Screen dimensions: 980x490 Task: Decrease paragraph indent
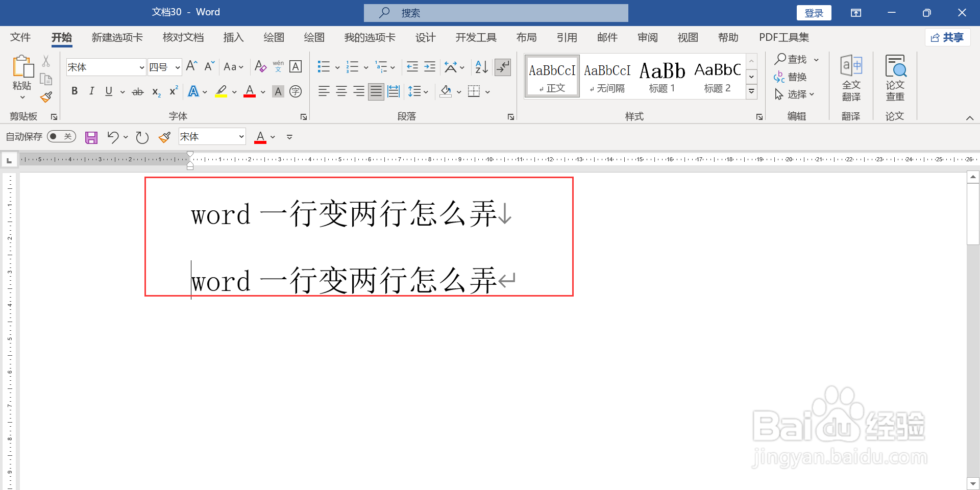412,66
